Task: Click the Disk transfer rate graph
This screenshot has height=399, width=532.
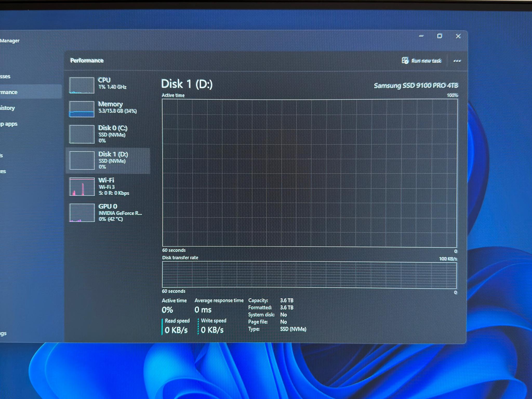Action: [309, 275]
